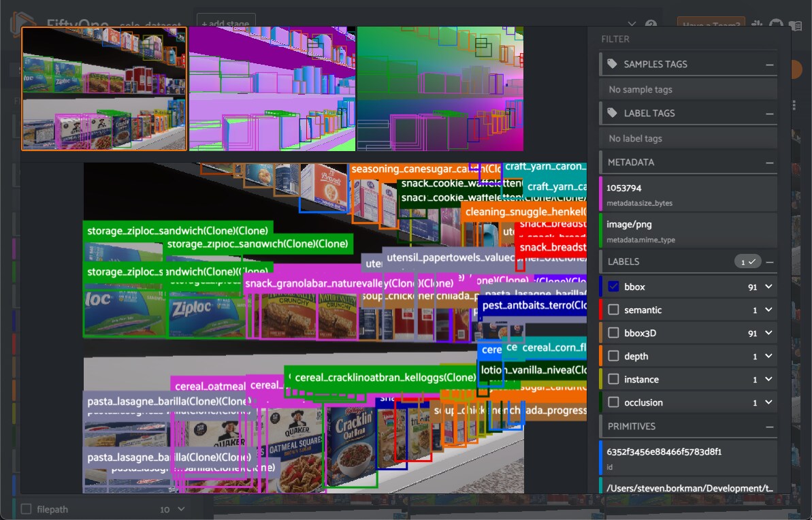Expand the bbox3D row chevron
Screen dimensions: 812x520
pos(769,333)
